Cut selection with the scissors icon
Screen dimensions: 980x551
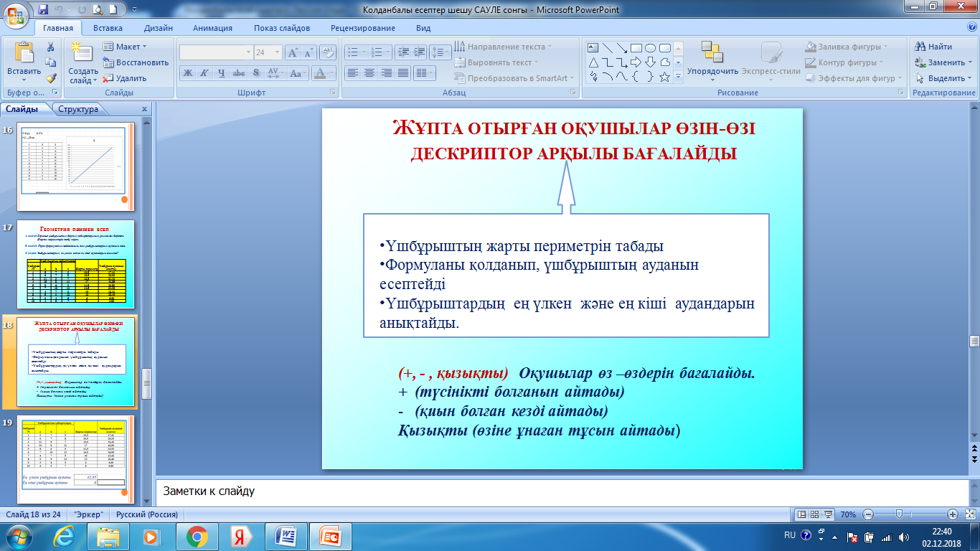click(51, 47)
